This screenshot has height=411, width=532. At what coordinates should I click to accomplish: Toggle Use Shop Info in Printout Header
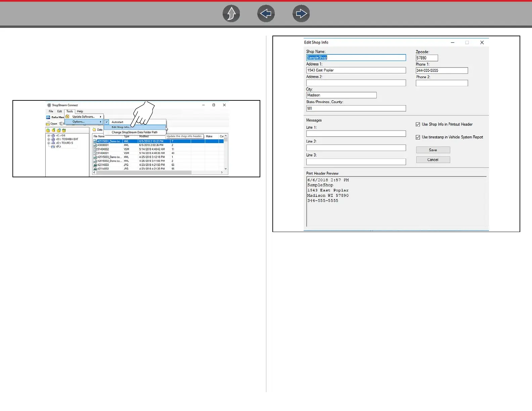point(418,124)
